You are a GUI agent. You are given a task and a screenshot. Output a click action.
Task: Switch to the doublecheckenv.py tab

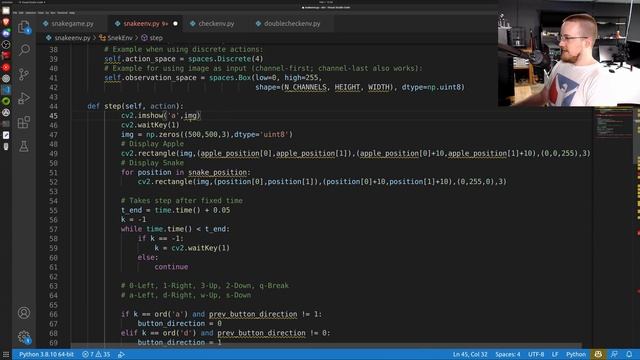point(292,24)
